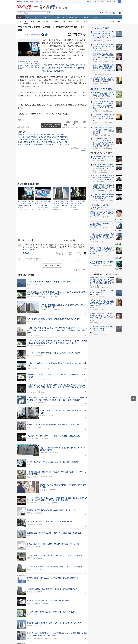Click the 購入履歴 link

(112, 13)
